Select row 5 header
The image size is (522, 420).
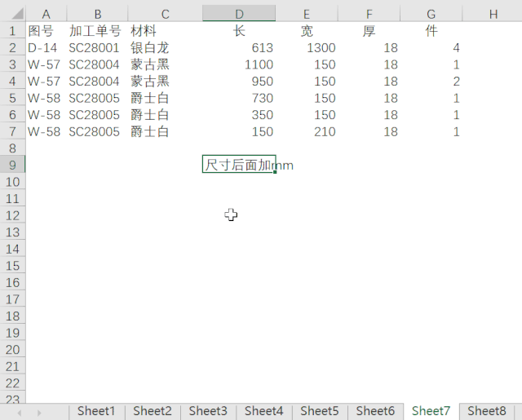(x=13, y=98)
